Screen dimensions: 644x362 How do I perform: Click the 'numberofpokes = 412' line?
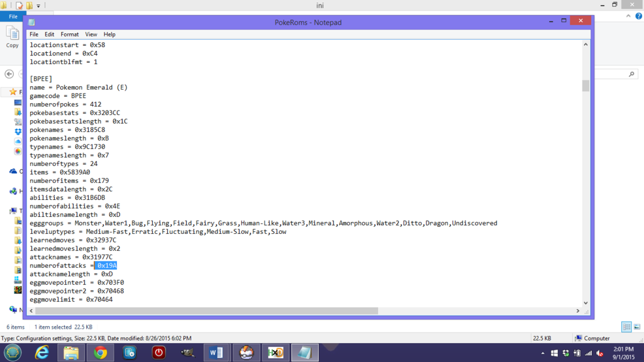click(65, 104)
